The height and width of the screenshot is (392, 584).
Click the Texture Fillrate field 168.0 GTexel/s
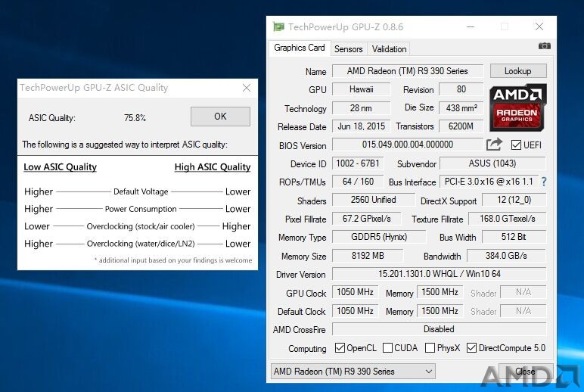point(508,219)
